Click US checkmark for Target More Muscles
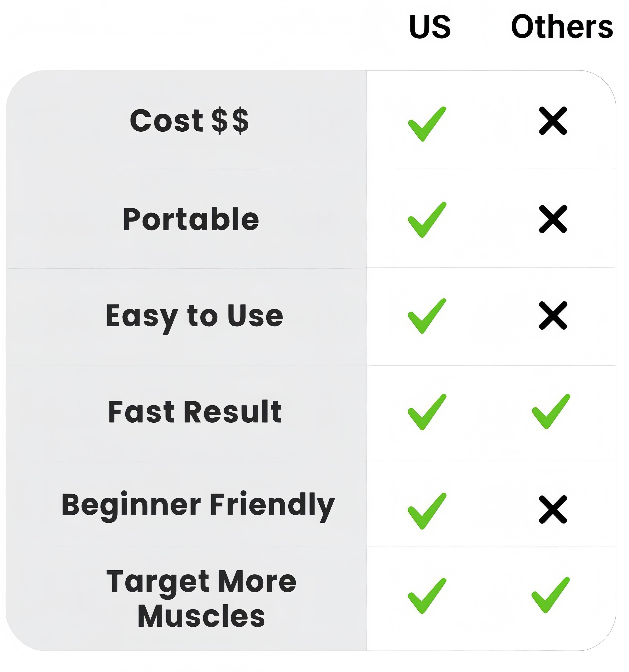This screenshot has width=629, height=672. coord(427,596)
